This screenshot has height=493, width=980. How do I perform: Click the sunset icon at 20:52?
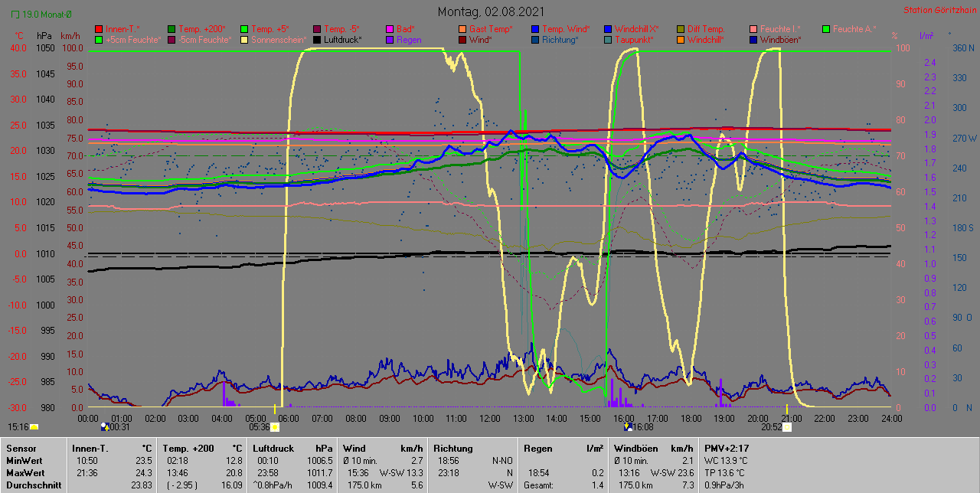pos(787,427)
